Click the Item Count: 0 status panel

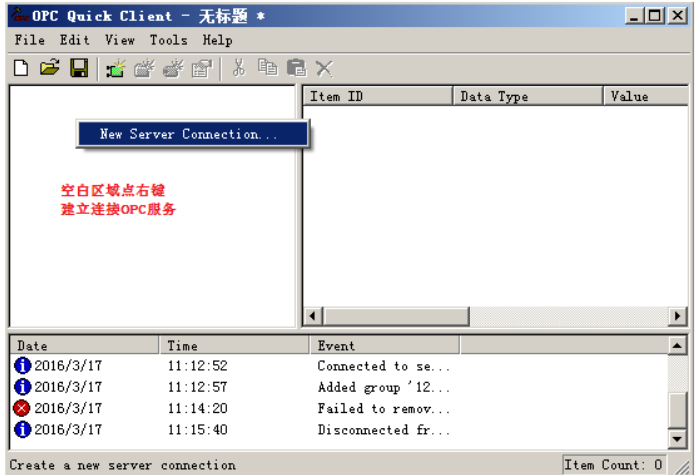coord(614,464)
